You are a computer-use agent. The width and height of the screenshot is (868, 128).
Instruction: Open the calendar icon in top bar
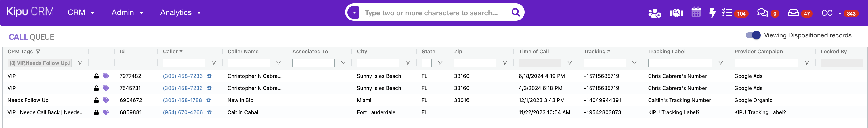pyautogui.click(x=696, y=12)
